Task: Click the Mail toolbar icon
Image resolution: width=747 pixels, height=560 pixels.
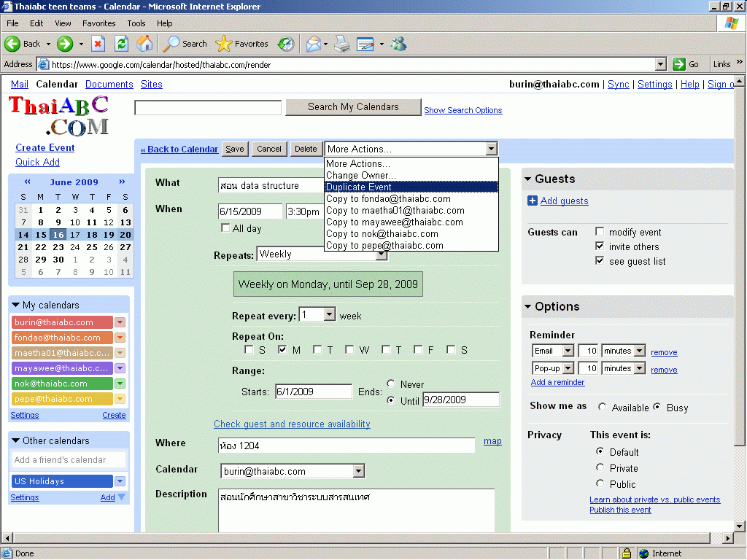Action: tap(313, 44)
